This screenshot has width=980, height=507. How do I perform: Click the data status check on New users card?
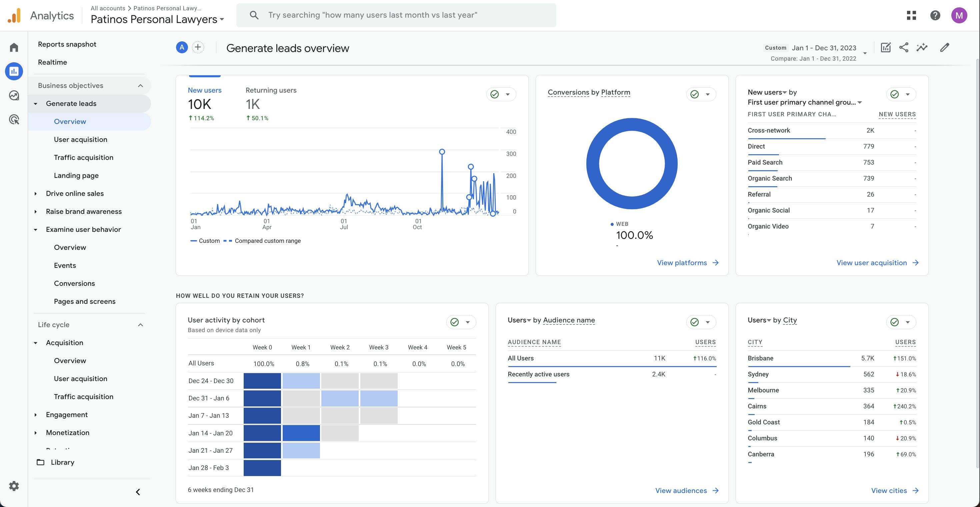(x=495, y=94)
